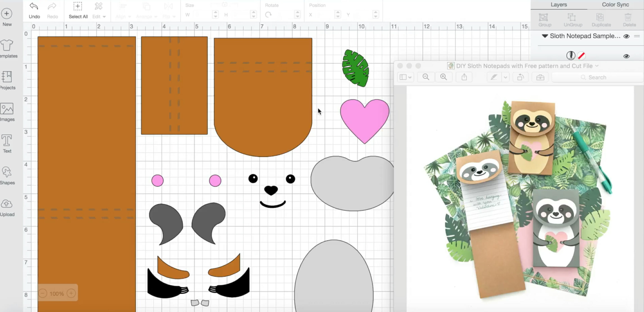Open the Projects panel
The image size is (644, 312).
pyautogui.click(x=7, y=77)
